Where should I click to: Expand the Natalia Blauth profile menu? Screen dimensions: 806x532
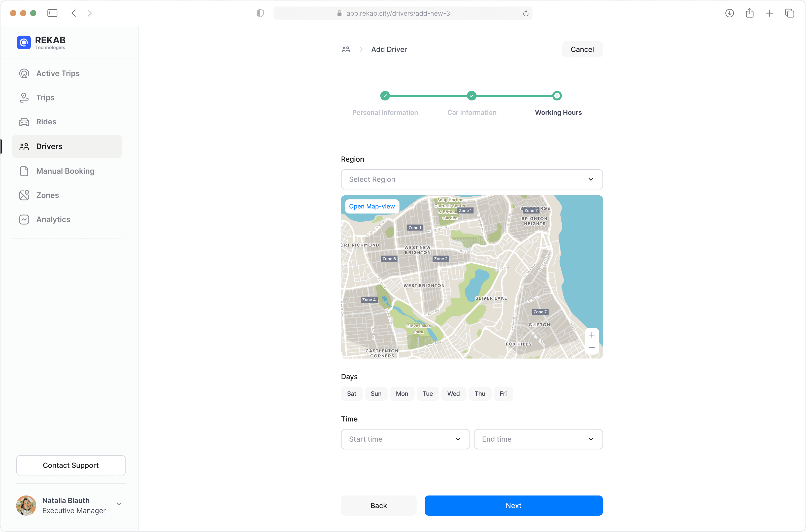tap(119, 504)
